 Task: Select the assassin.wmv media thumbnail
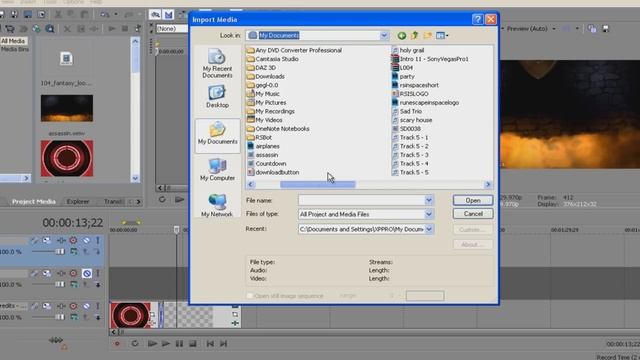pyautogui.click(x=67, y=109)
